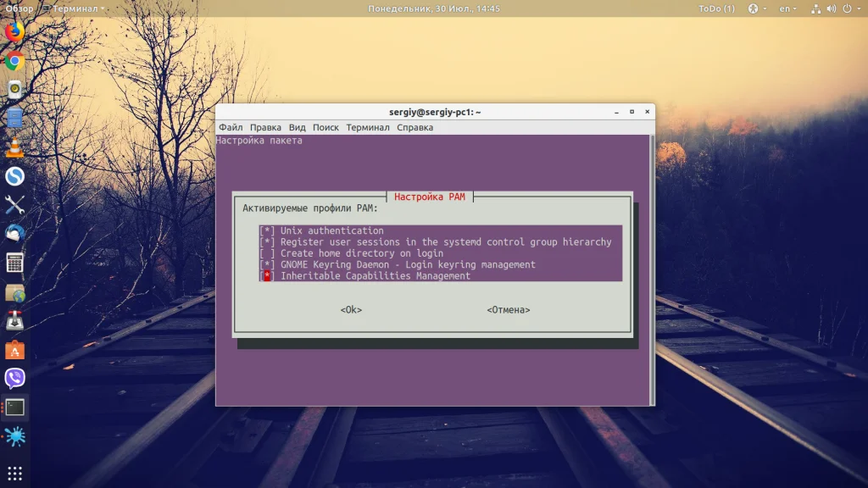This screenshot has height=488, width=868.
Task: Expand the accessibility dropdown arrow
Action: tap(765, 8)
